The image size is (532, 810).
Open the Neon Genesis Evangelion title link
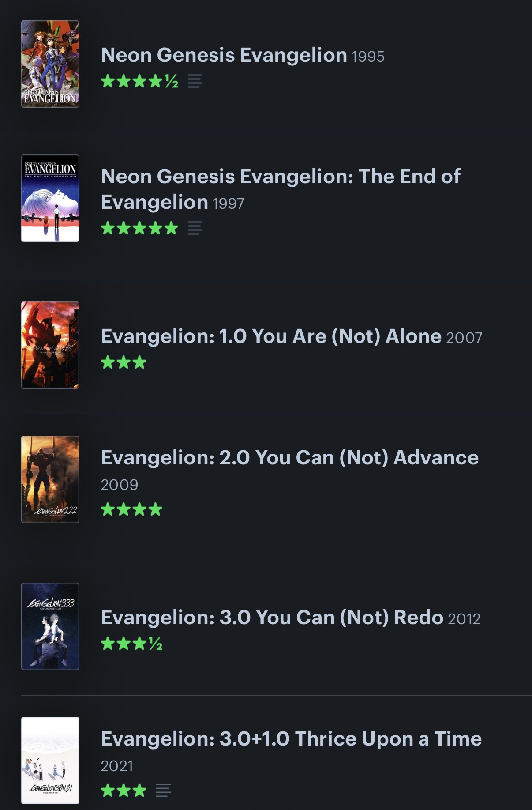click(224, 55)
